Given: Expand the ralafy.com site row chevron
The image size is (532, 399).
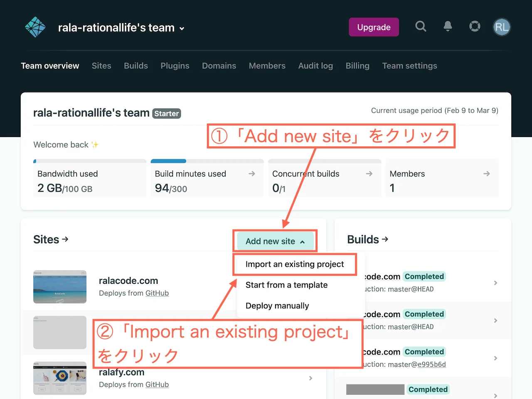Looking at the screenshot, I should pyautogui.click(x=310, y=378).
